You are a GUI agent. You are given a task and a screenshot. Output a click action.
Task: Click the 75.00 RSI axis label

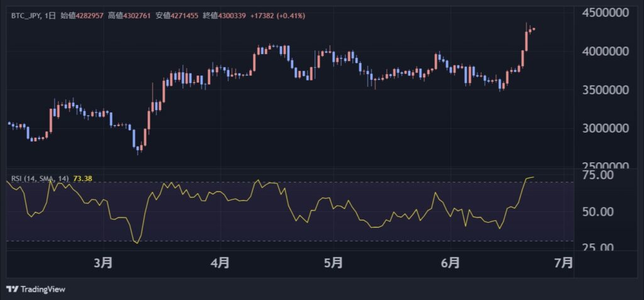coord(598,175)
